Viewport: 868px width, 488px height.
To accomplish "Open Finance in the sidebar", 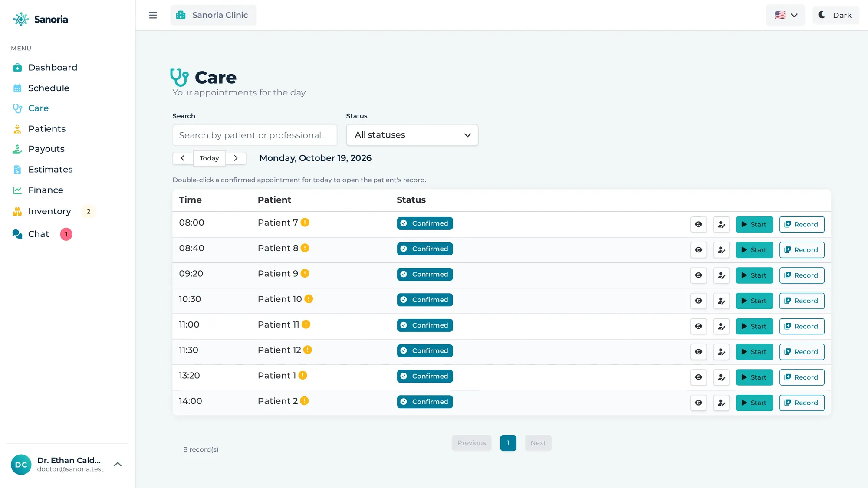I will coord(46,190).
